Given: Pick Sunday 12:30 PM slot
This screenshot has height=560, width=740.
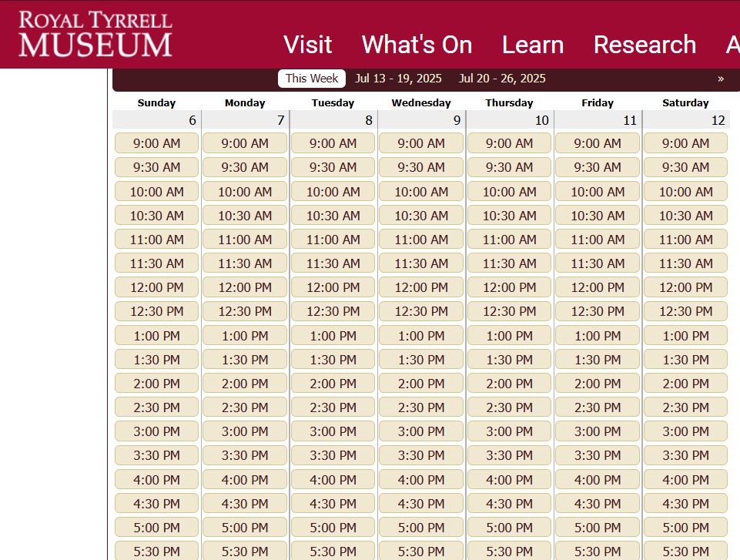Looking at the screenshot, I should (x=156, y=311).
